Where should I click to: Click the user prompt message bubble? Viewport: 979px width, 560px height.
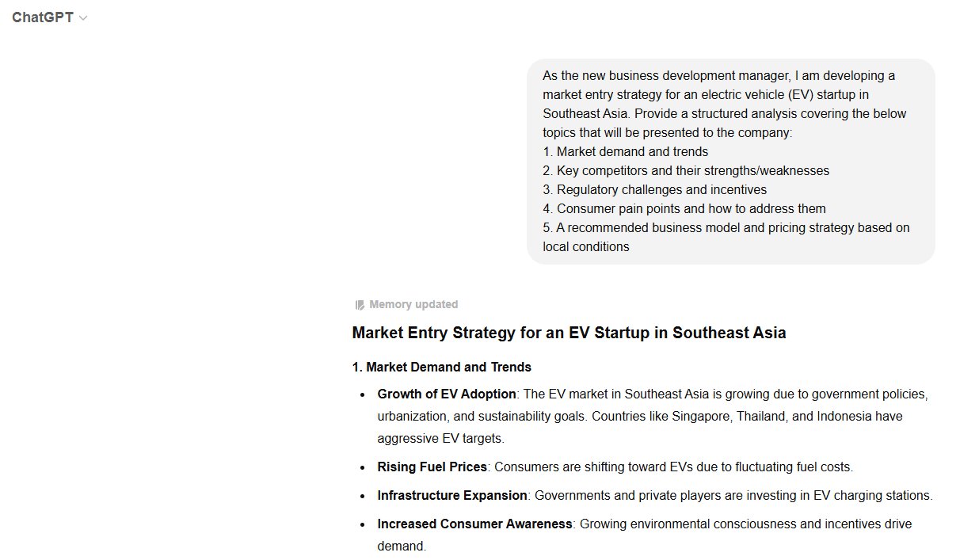[730, 161]
